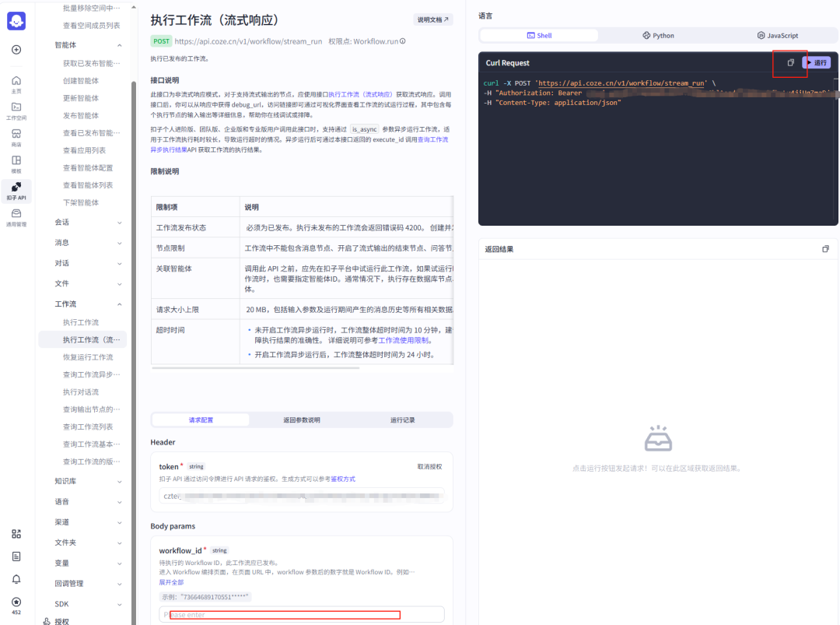Open 查看空间成员列表 in the sidebar
The width and height of the screenshot is (840, 625).
pyautogui.click(x=92, y=25)
